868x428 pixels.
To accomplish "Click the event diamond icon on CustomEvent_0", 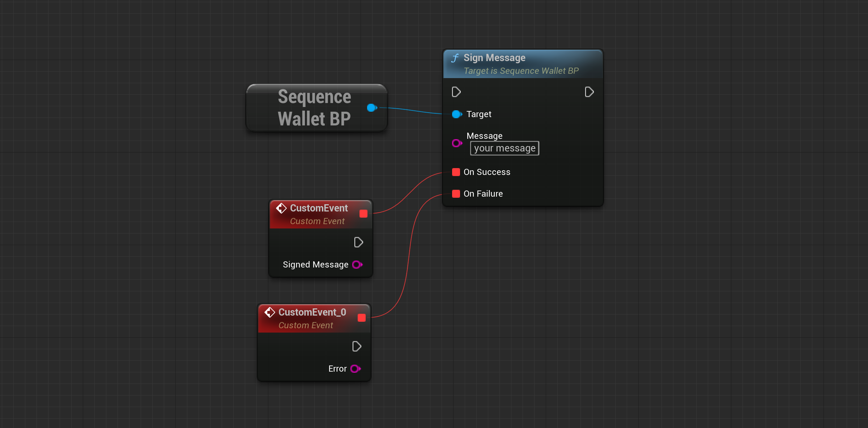I will point(270,312).
